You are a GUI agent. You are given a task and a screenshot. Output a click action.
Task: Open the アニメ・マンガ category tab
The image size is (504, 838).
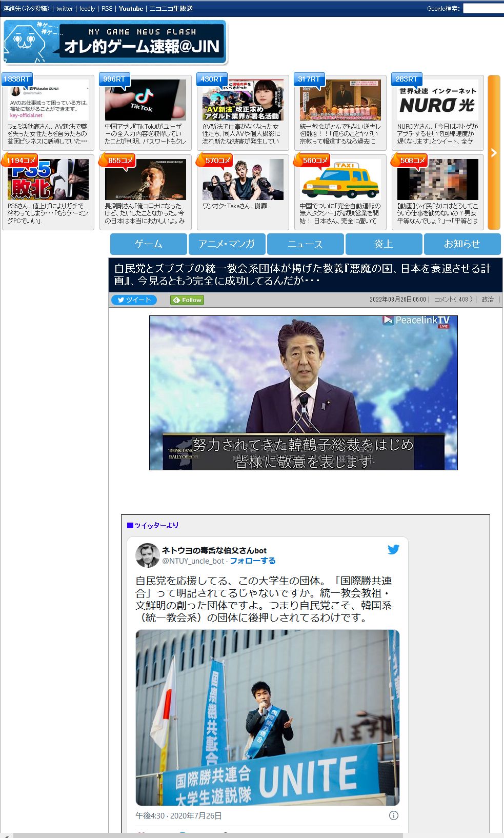tap(227, 244)
